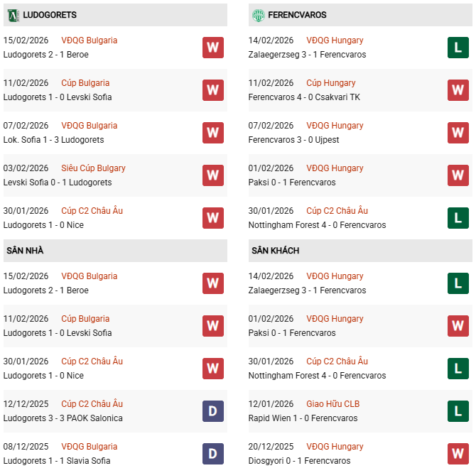View the Ludogorets 1-1 Slavia Sofia match
The width and height of the screenshot is (476, 473).
[58, 461]
